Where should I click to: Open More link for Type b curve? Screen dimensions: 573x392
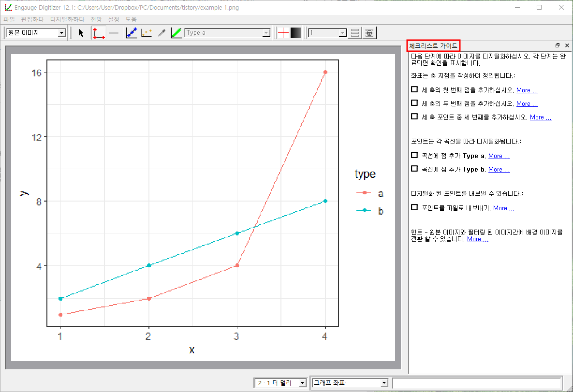pyautogui.click(x=499, y=170)
